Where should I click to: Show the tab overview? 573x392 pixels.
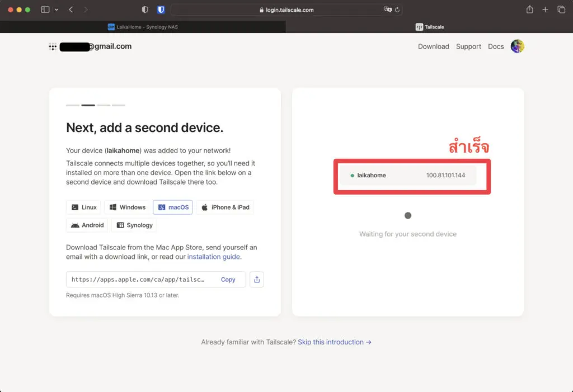point(561,10)
